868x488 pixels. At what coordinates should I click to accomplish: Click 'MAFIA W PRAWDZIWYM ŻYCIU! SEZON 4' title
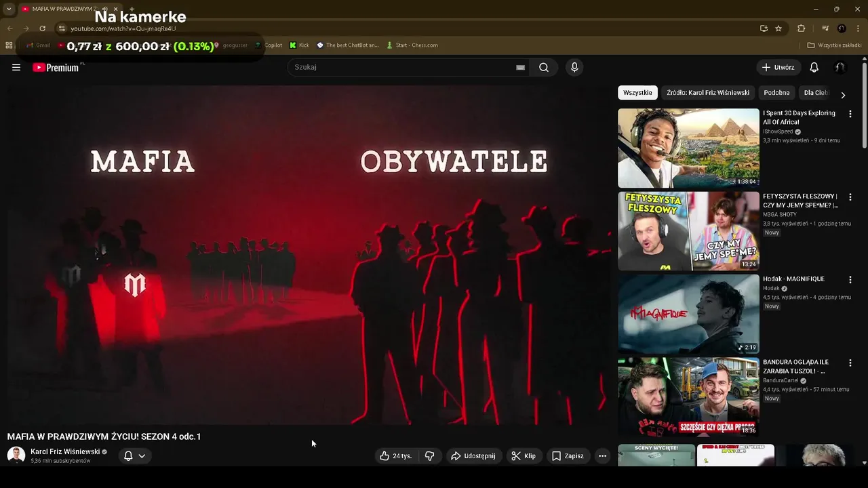(x=104, y=436)
